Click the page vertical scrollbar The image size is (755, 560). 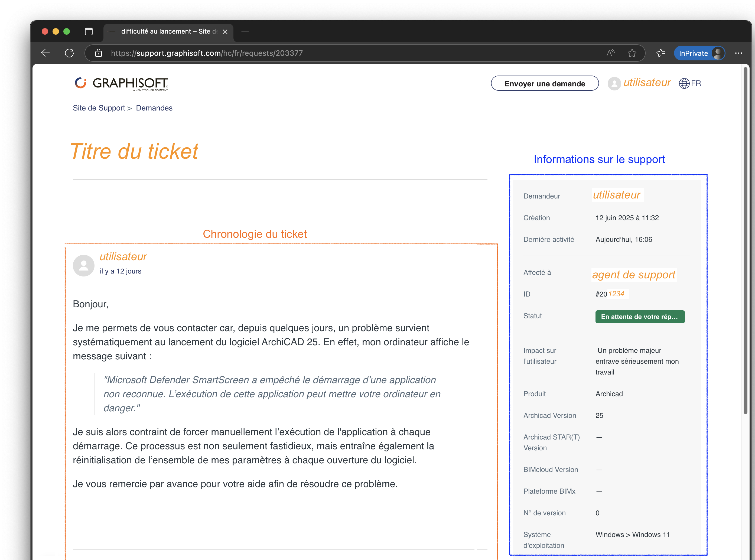(x=745, y=240)
